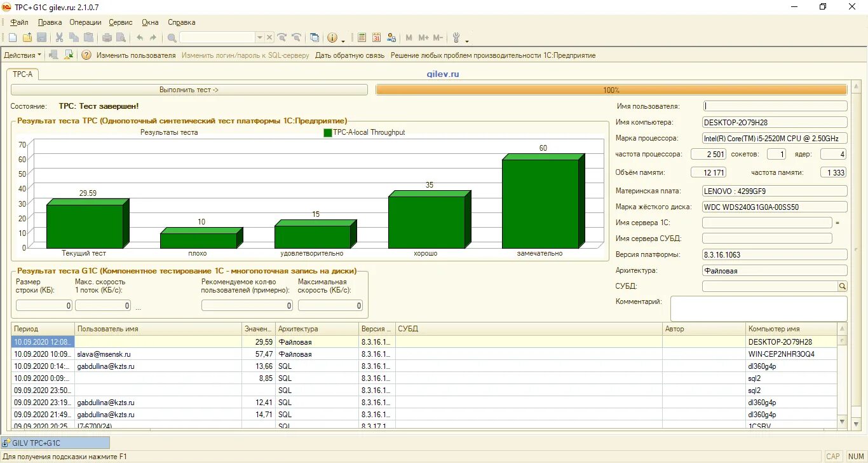
Task: Click the GILV TPC+G1C window bar button
Action: click(x=55, y=443)
